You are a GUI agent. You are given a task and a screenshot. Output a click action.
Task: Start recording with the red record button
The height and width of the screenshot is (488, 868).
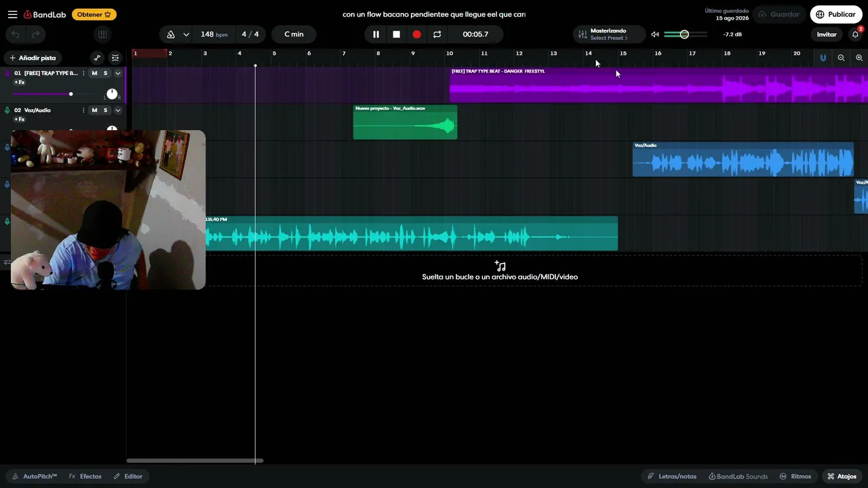[417, 35]
